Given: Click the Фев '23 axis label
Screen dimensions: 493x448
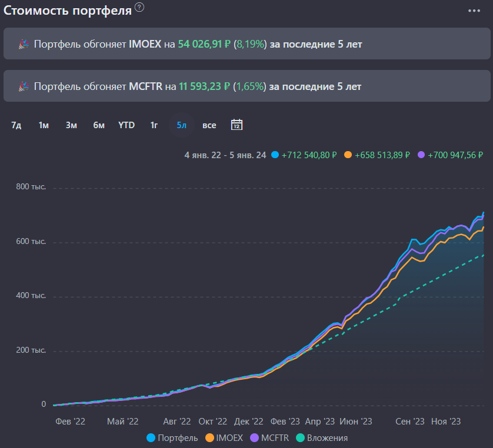Looking at the screenshot, I should [285, 422].
